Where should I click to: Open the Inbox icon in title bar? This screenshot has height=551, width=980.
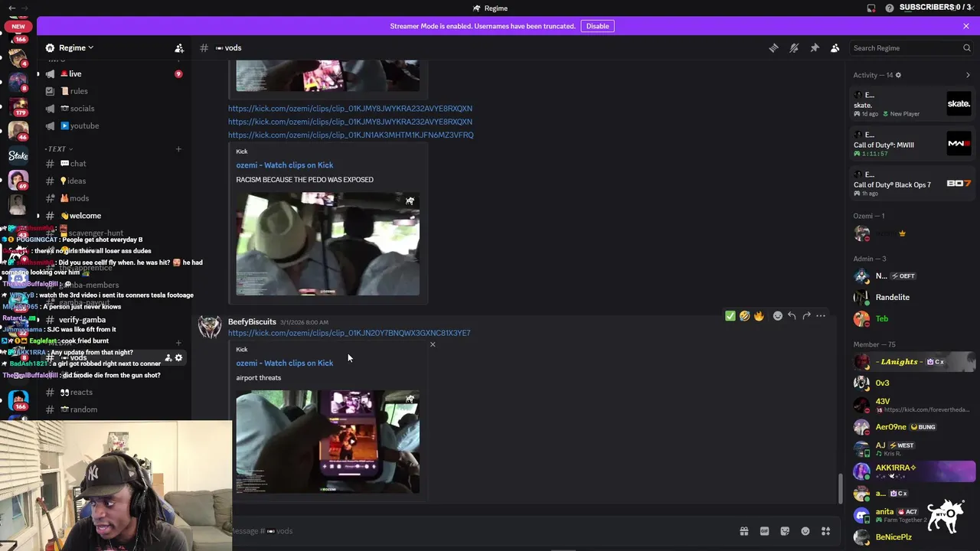[871, 8]
